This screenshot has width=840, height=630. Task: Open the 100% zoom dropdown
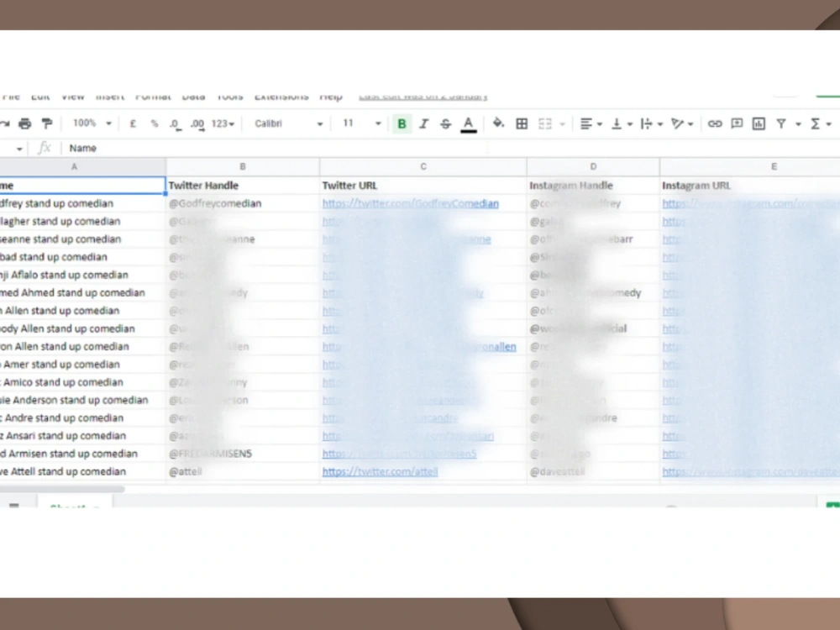pyautogui.click(x=92, y=123)
